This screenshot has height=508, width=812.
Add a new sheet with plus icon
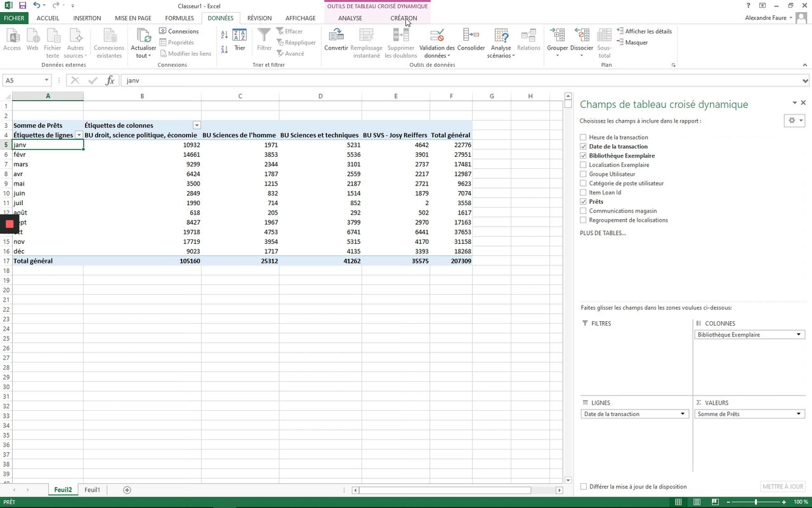(127, 490)
